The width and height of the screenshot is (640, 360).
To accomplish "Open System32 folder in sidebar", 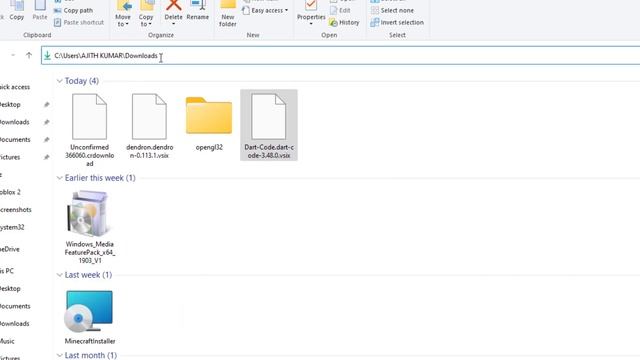I will point(12,227).
